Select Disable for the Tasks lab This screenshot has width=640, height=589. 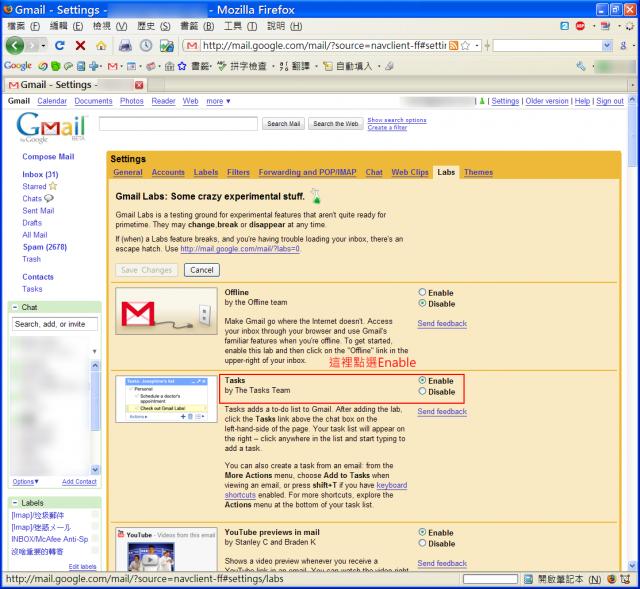pos(422,391)
